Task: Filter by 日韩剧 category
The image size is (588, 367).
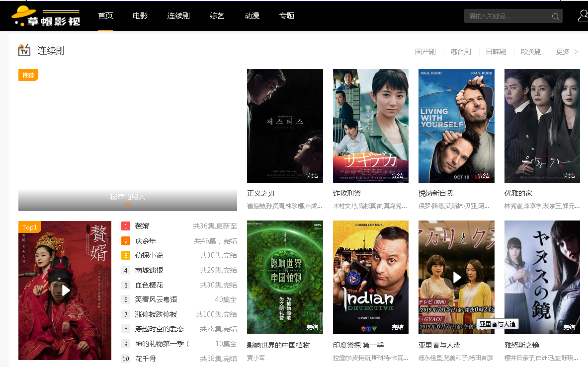Action: pyautogui.click(x=496, y=52)
